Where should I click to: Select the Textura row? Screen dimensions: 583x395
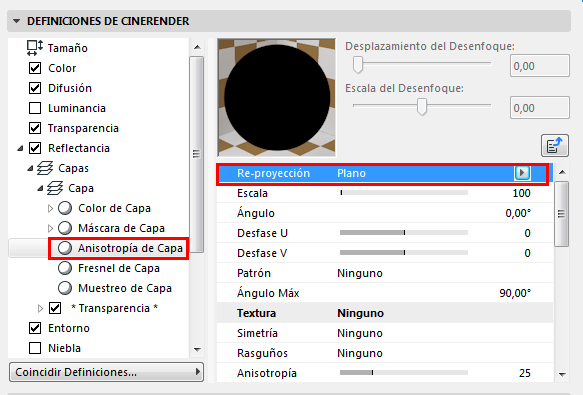pos(385,313)
